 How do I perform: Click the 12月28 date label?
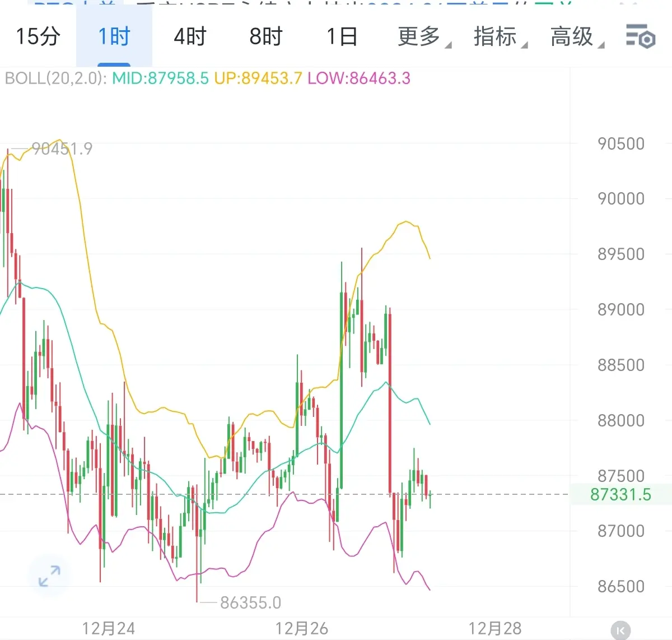[x=495, y=628]
